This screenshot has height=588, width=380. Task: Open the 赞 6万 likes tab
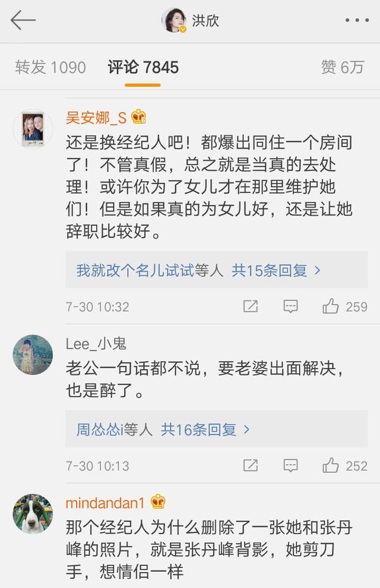(x=342, y=67)
